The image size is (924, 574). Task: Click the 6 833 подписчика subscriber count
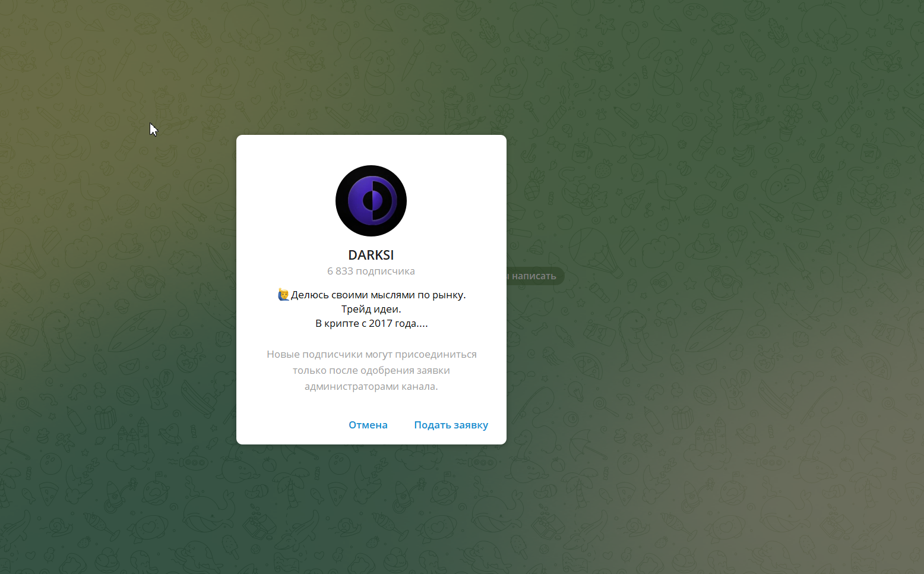coord(371,271)
